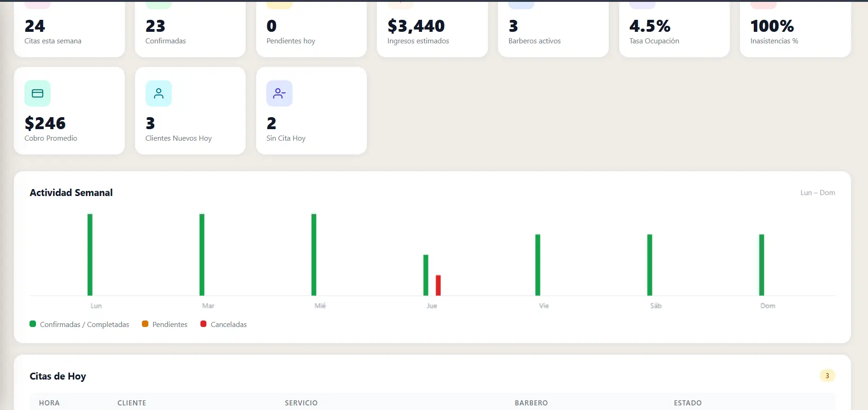The height and width of the screenshot is (410, 868).
Task: Click the "Actividad Semanal" chart heading
Action: [x=71, y=193]
